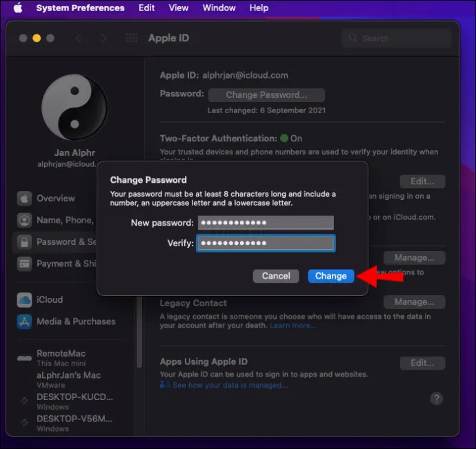The width and height of the screenshot is (476, 449).
Task: Click Edit... for Apps Using Apple ID
Action: tap(422, 363)
